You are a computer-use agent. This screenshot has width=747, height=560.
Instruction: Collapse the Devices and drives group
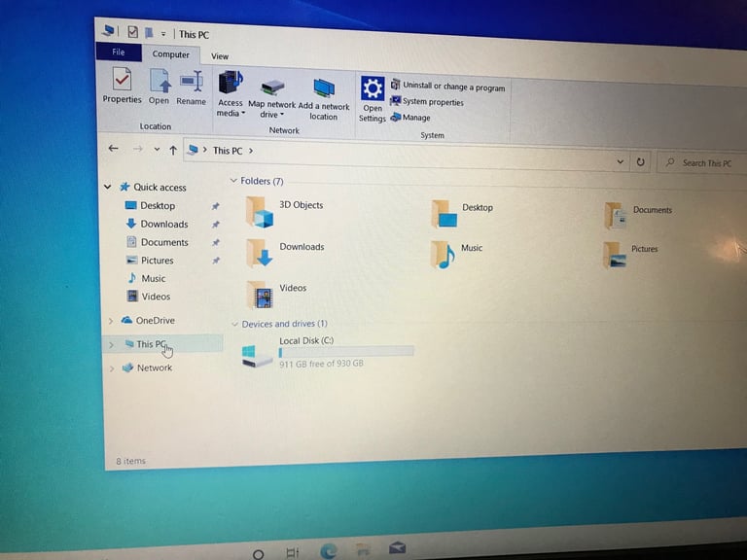click(234, 324)
